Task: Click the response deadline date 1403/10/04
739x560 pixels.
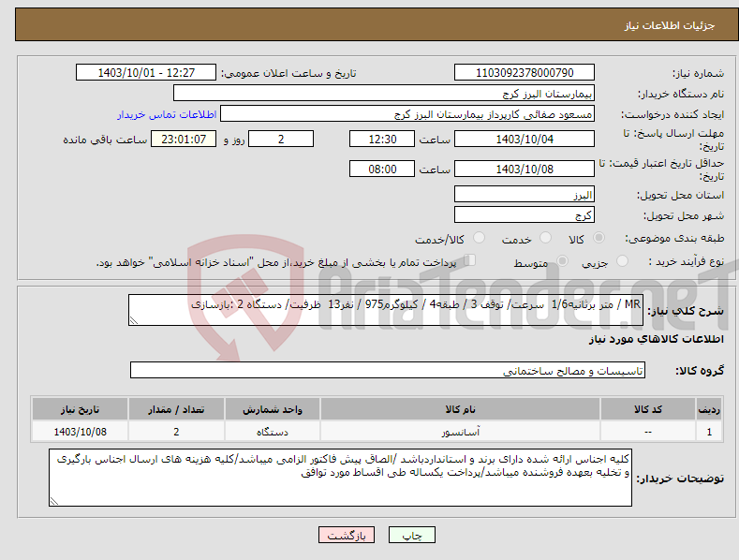Action: [525, 139]
